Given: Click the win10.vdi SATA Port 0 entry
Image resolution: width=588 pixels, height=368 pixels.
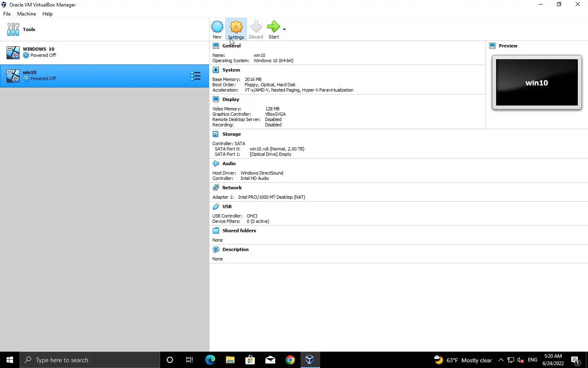Looking at the screenshot, I should pyautogui.click(x=277, y=149).
